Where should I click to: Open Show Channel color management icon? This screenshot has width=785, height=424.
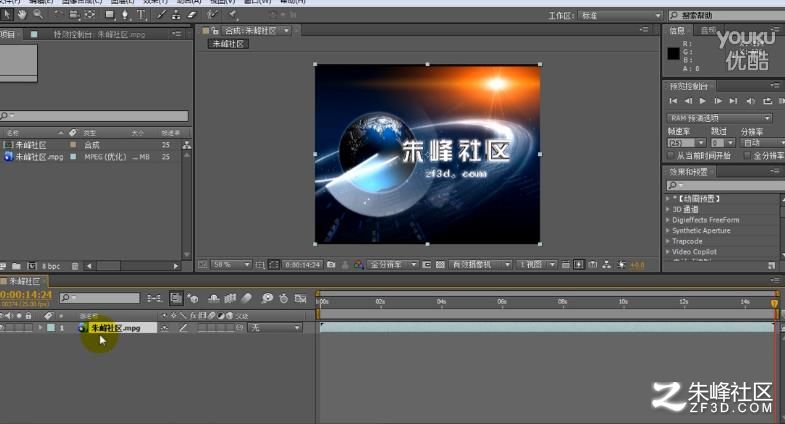[x=358, y=264]
